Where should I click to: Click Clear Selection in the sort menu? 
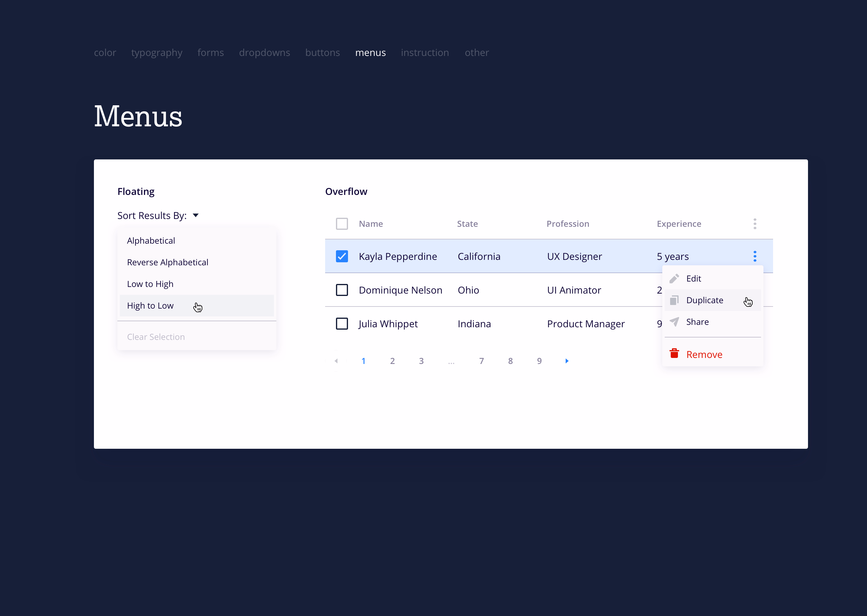pos(156,337)
